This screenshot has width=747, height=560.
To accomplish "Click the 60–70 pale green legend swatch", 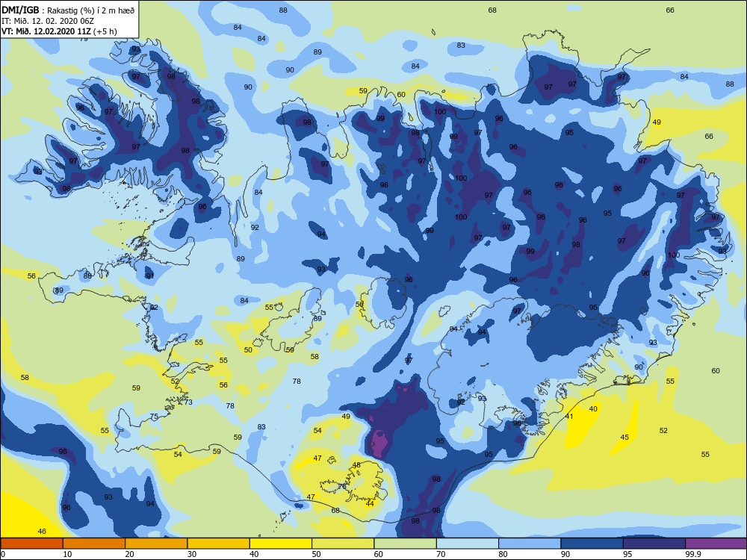I will point(406,544).
